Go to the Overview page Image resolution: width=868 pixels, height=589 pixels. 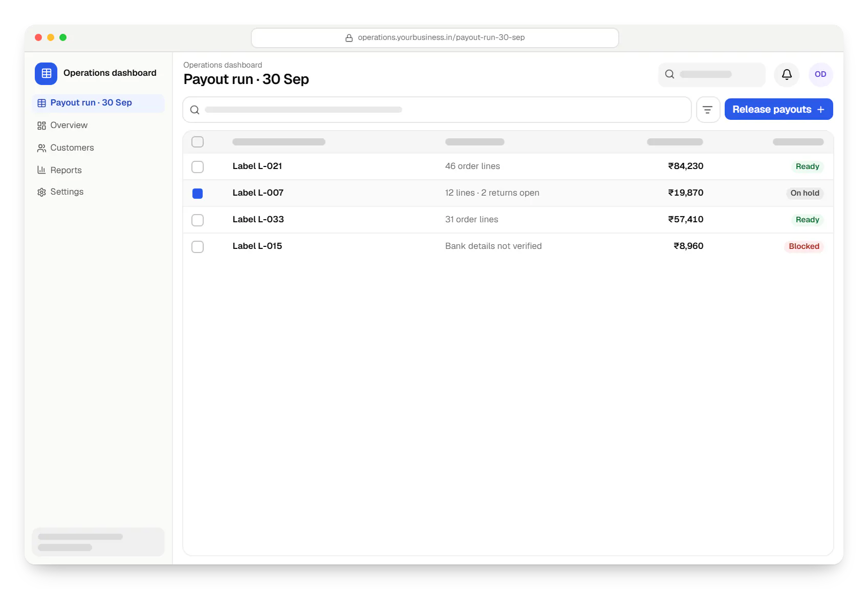[98, 125]
